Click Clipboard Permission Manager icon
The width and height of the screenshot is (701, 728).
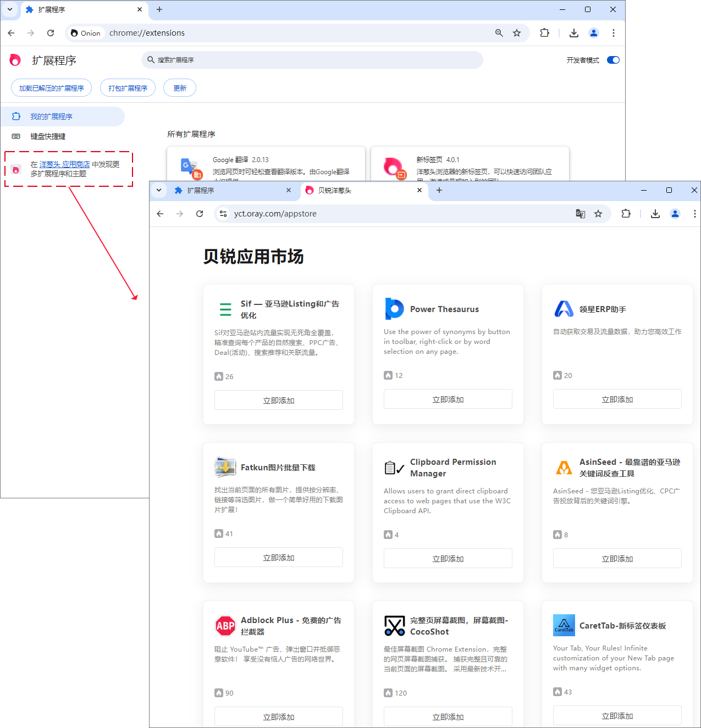[x=394, y=468]
